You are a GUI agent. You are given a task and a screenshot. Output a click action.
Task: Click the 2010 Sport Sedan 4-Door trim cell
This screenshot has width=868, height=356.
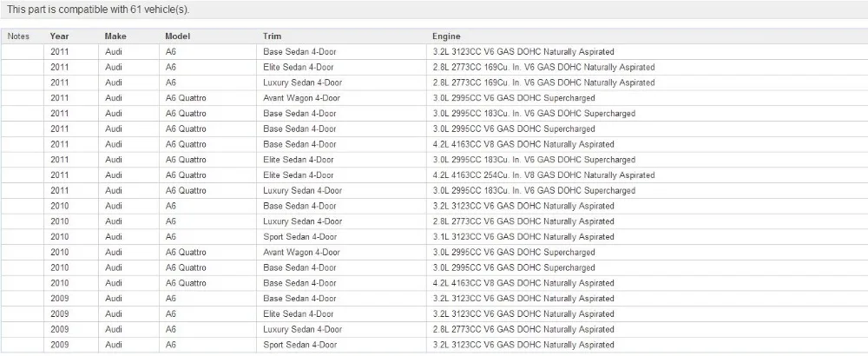click(300, 237)
